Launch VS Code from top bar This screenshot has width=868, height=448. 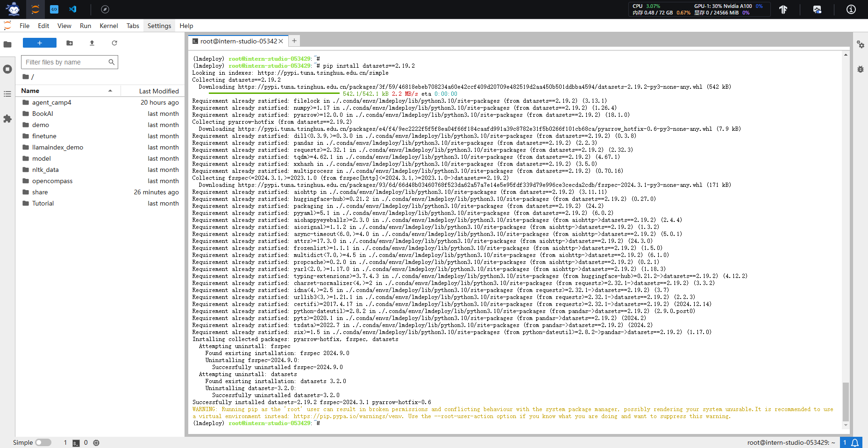coord(73,9)
